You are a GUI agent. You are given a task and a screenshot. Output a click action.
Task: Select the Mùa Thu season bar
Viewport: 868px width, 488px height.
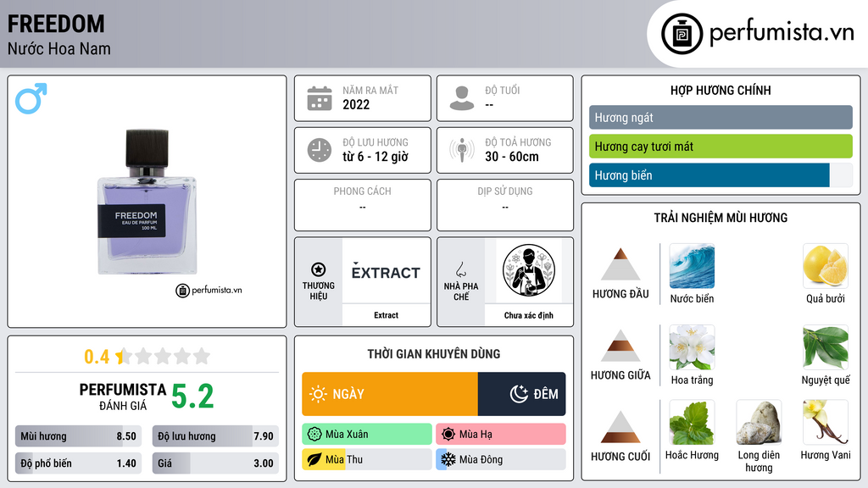(367, 460)
